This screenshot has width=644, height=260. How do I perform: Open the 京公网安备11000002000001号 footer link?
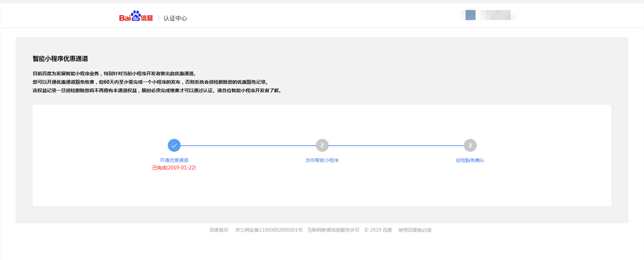[269, 230]
